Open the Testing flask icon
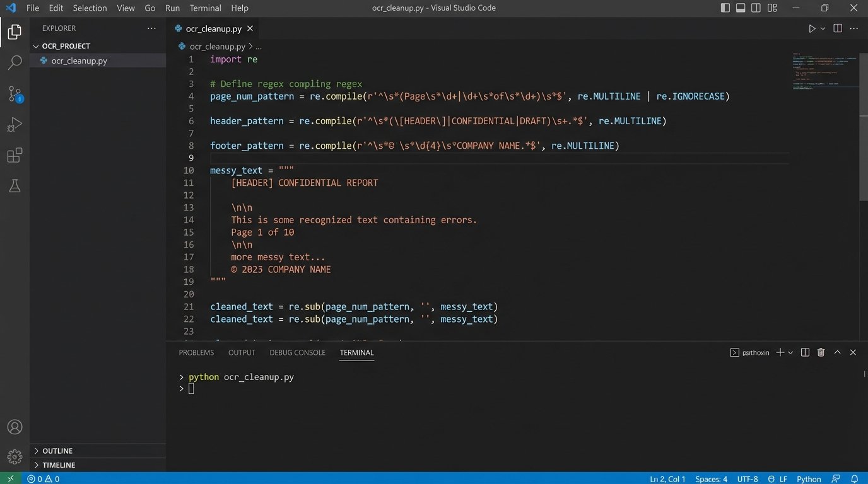Viewport: 868px width, 484px height. tap(15, 186)
